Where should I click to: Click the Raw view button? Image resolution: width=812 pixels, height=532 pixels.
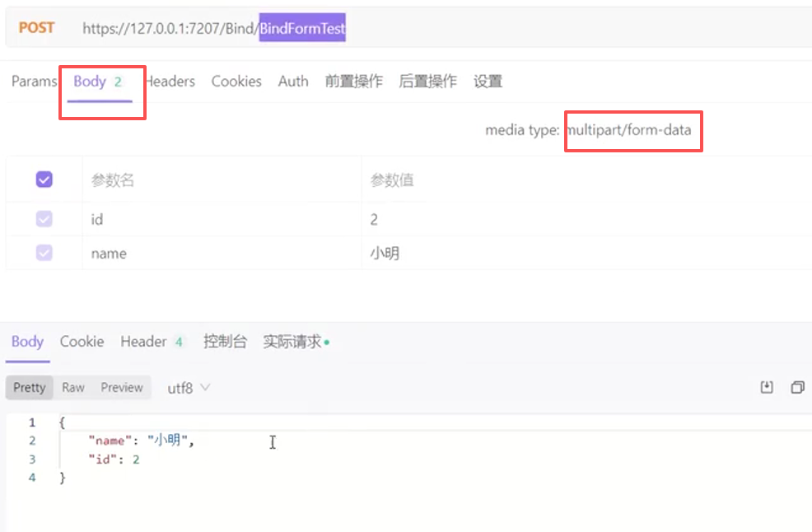pyautogui.click(x=72, y=387)
